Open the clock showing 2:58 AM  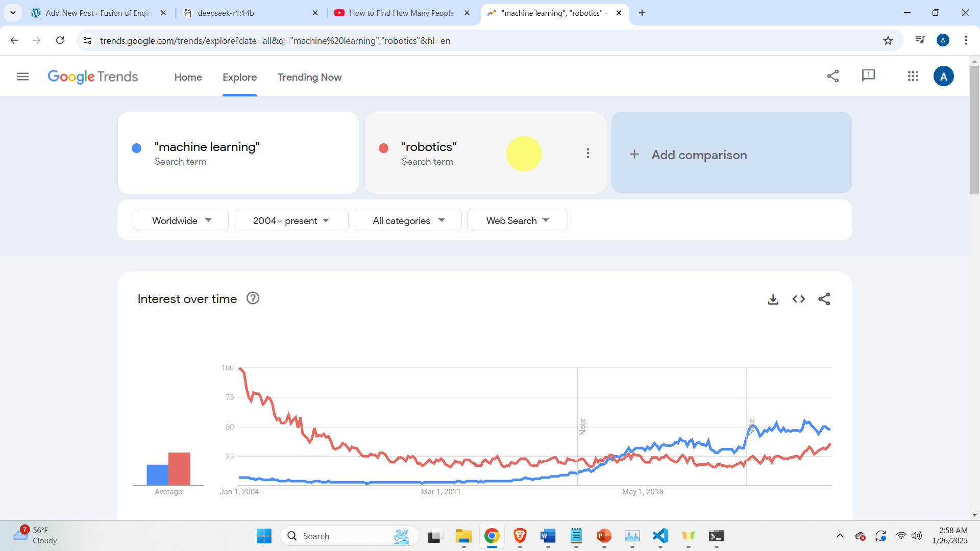(950, 536)
